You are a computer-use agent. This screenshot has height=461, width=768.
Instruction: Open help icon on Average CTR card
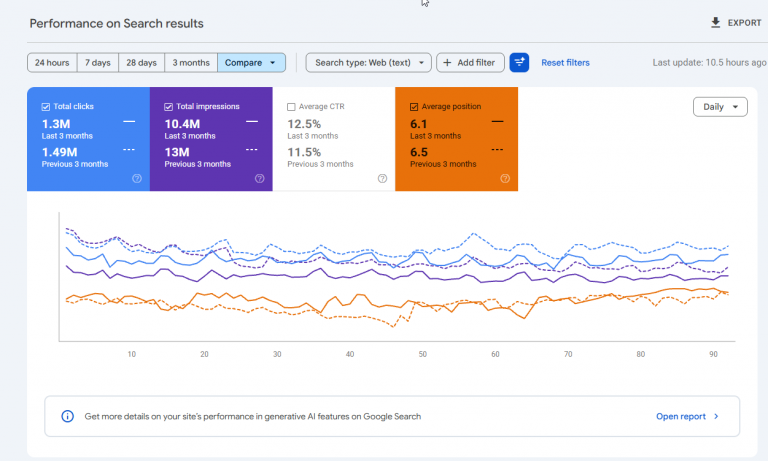click(383, 178)
